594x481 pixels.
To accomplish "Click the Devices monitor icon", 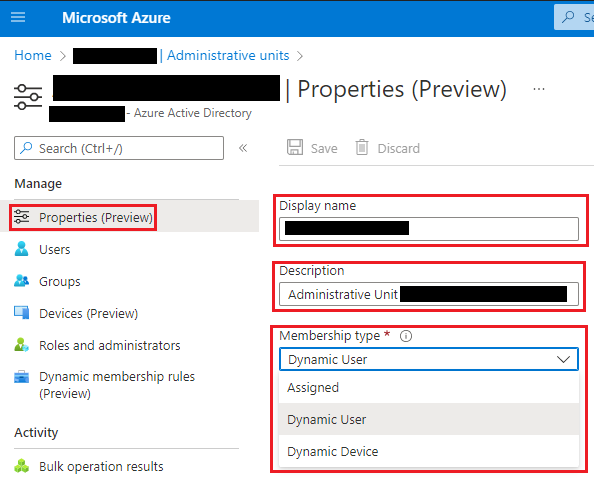I will (x=22, y=313).
